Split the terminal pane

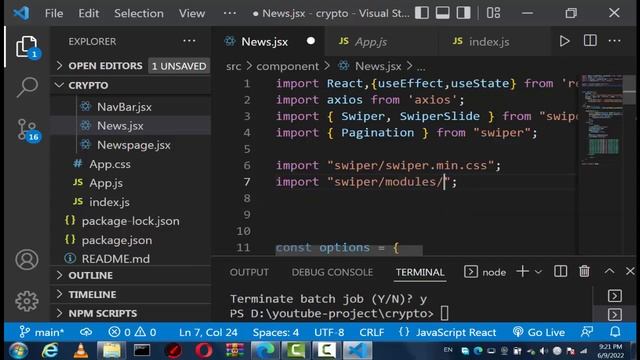pyautogui.click(x=560, y=271)
